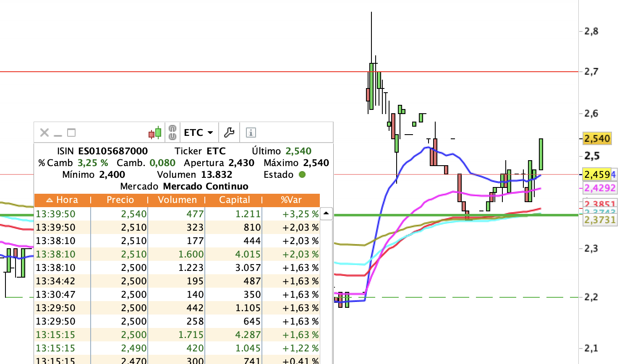Viewport: 622px width, 364px height.
Task: Select the capital cell 4.287
Action: click(248, 335)
